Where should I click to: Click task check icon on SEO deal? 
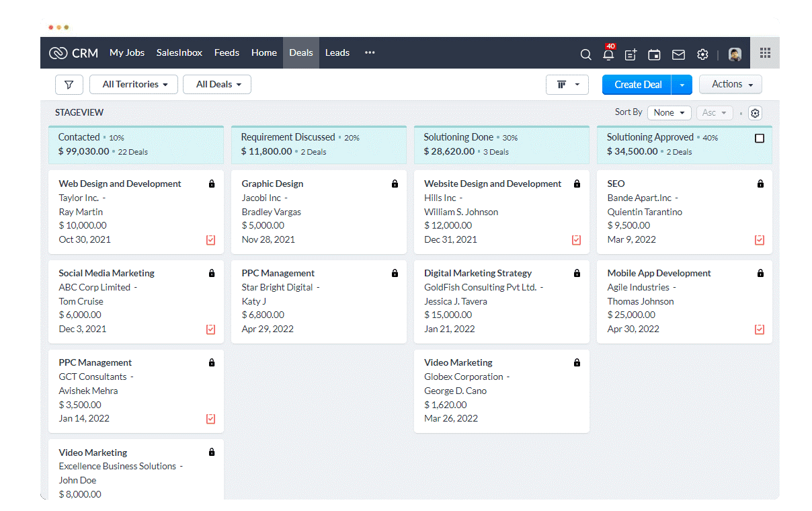pos(760,240)
